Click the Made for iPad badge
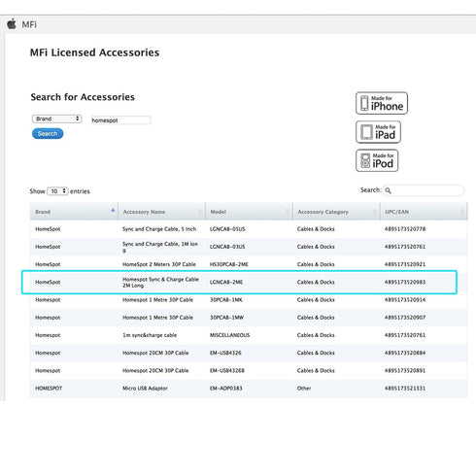The image size is (476, 476). pos(378,132)
